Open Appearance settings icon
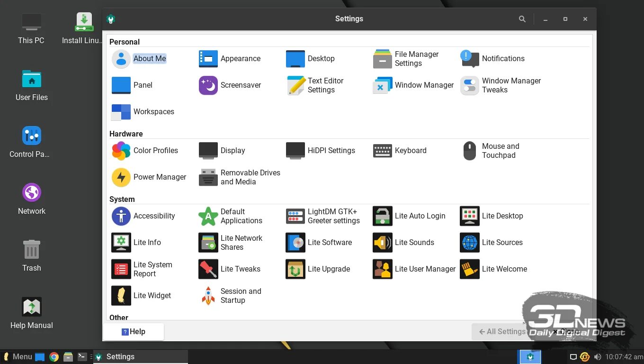Viewport: 644px width, 364px height. pos(208,59)
